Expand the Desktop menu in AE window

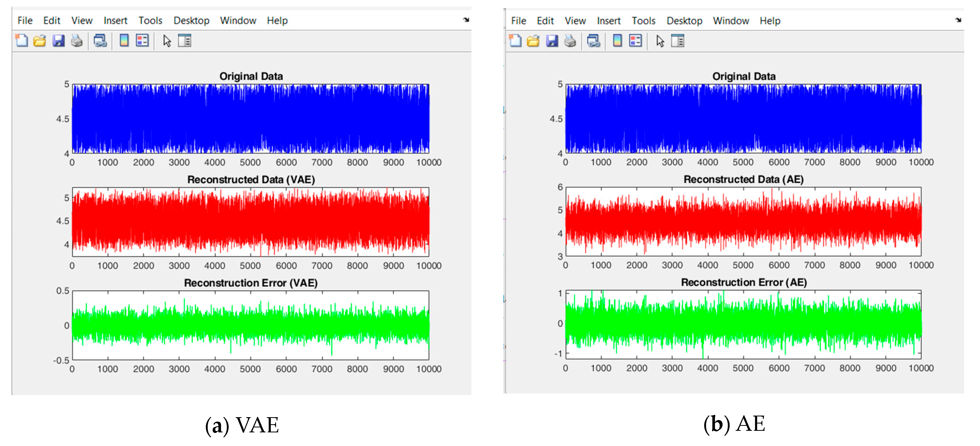tap(684, 20)
